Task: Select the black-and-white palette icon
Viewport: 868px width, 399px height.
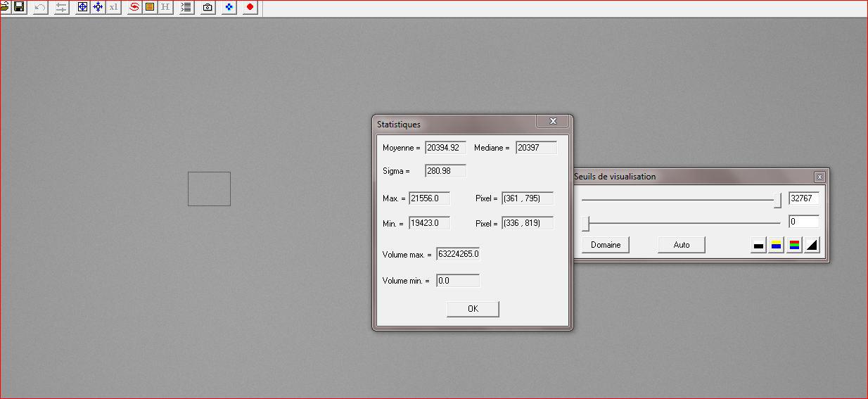Action: [758, 245]
